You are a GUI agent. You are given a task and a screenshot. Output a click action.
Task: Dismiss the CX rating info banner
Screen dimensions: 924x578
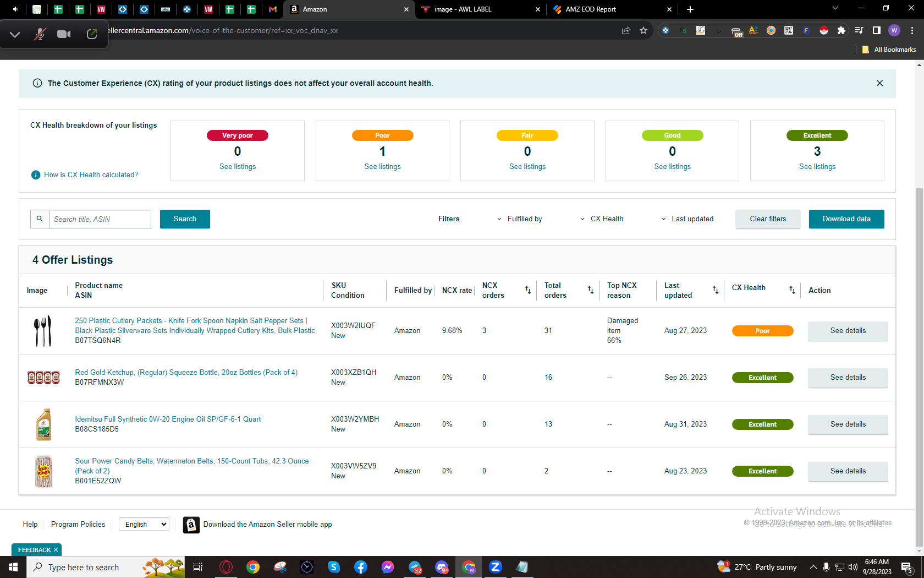click(879, 83)
